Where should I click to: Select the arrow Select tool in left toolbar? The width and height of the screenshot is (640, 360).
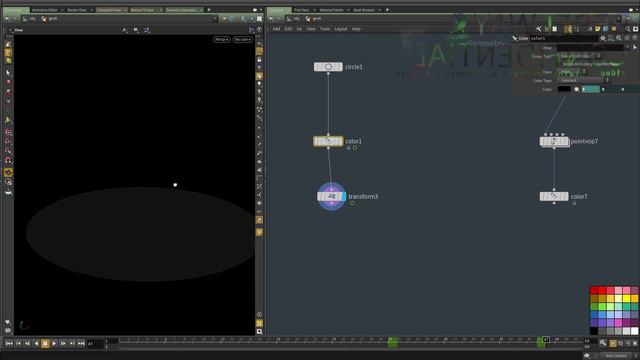tap(8, 73)
